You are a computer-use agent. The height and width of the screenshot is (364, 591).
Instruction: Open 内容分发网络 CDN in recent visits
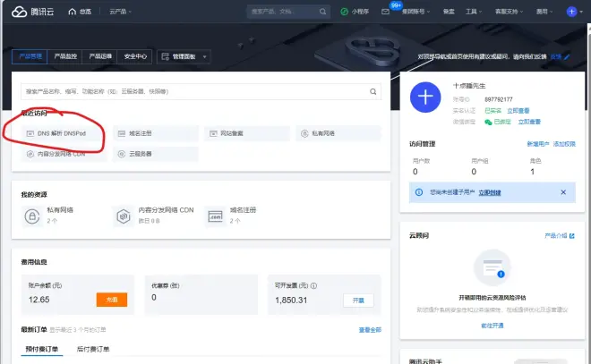[63, 154]
